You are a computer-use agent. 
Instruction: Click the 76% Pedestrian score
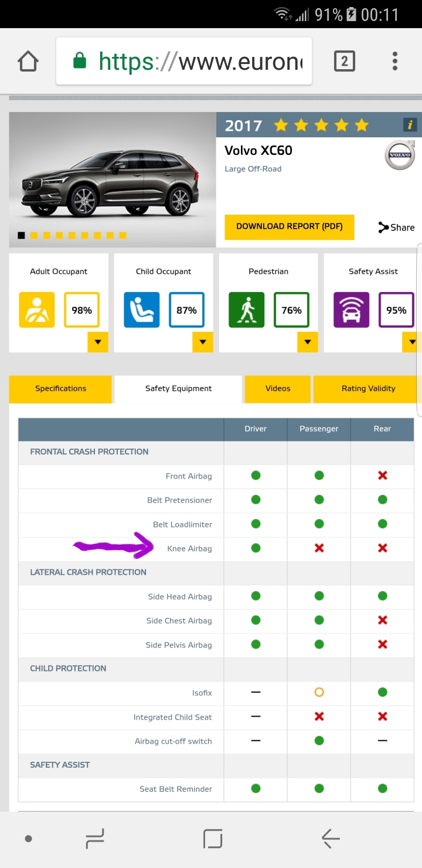tap(291, 310)
